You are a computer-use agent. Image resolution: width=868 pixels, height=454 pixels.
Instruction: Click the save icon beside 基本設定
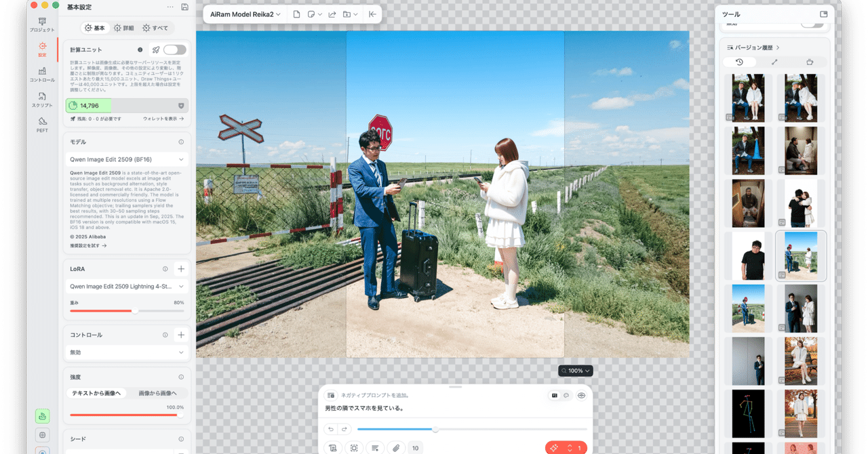click(184, 7)
